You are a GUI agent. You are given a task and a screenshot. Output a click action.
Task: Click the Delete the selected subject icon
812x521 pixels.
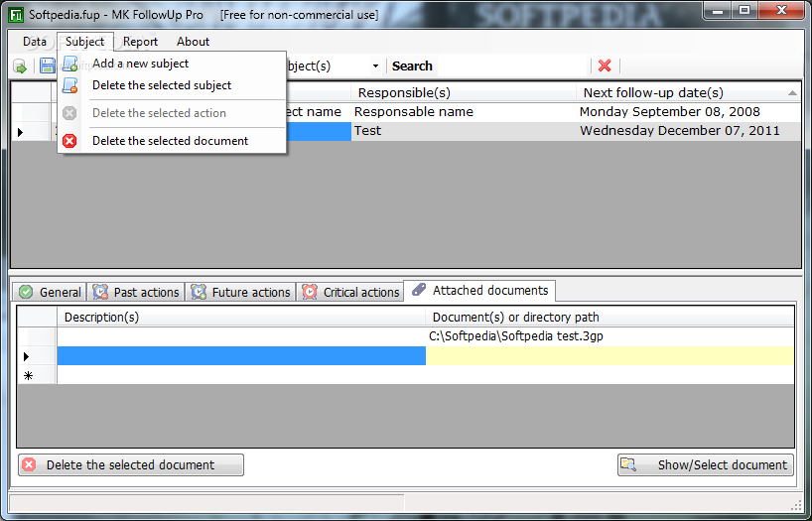click(69, 85)
